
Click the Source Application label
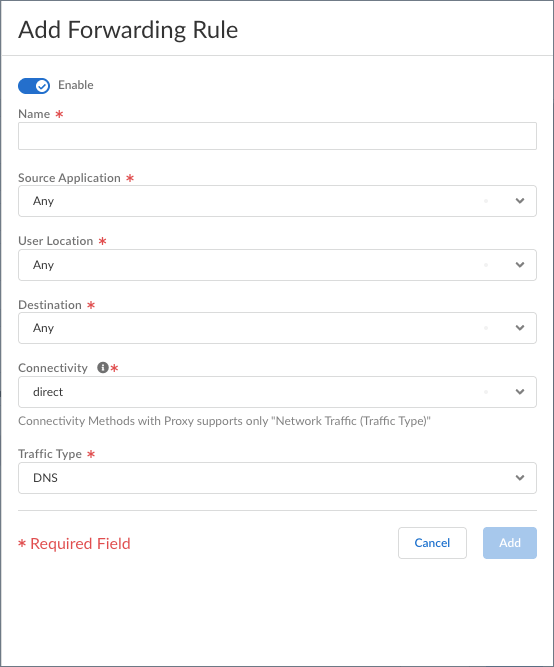tap(69, 178)
